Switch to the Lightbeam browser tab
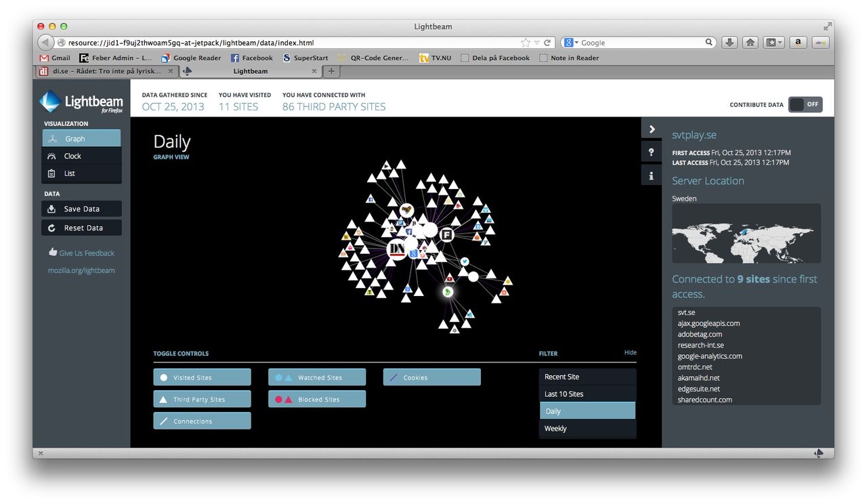 (251, 71)
